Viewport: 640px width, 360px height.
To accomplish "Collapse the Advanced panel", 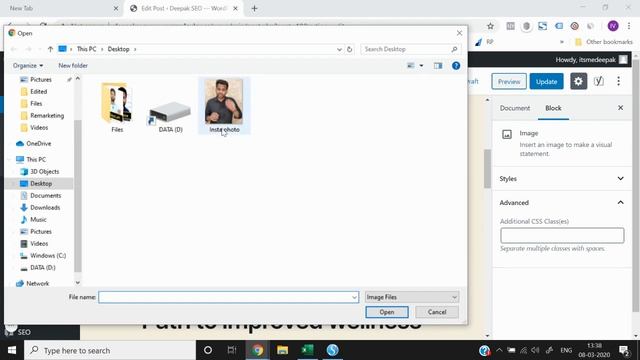I will (562, 202).
